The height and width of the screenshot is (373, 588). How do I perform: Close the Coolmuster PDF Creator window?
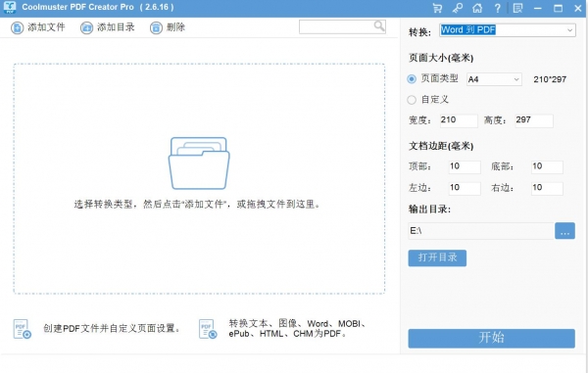point(578,8)
